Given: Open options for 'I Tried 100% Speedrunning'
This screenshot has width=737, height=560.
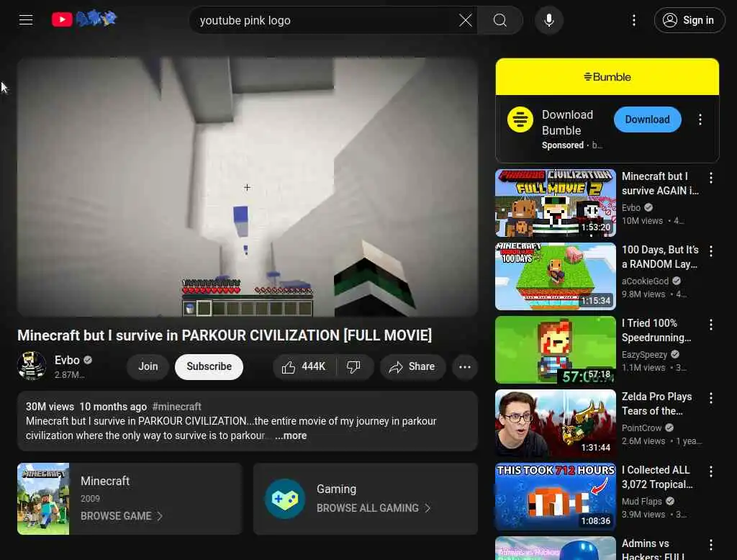Looking at the screenshot, I should pos(710,325).
